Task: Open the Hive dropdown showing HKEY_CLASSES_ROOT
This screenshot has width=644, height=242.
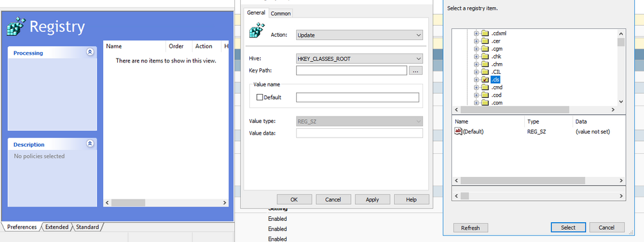Action: 359,59
